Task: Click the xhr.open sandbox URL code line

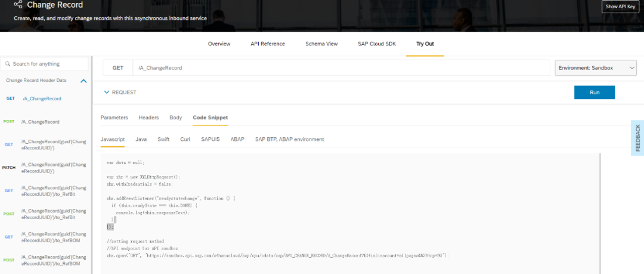Action: (x=278, y=255)
